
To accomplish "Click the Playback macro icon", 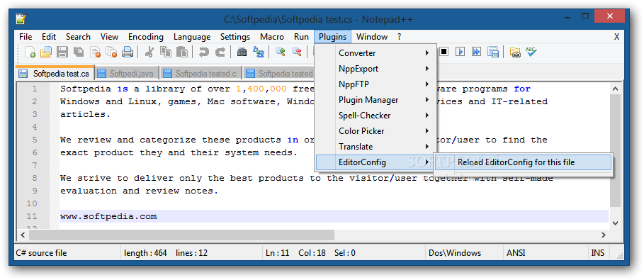I will coord(461,52).
